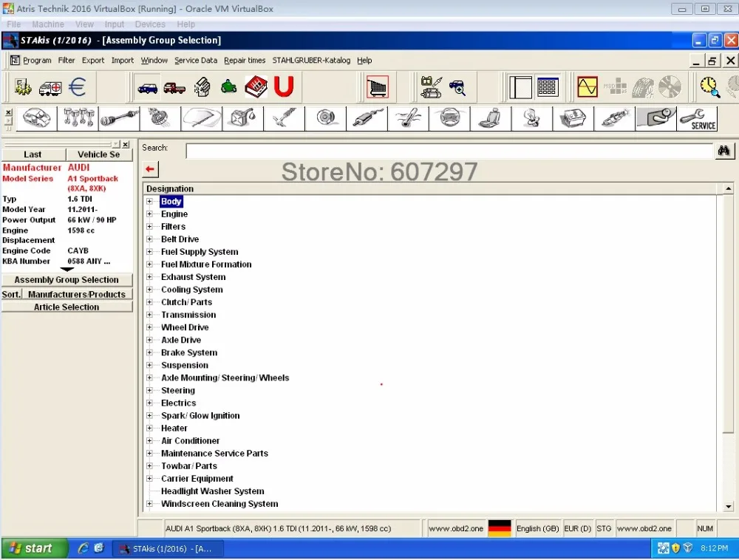The image size is (739, 560).
Task: Click inside the Search input field
Action: (x=449, y=151)
